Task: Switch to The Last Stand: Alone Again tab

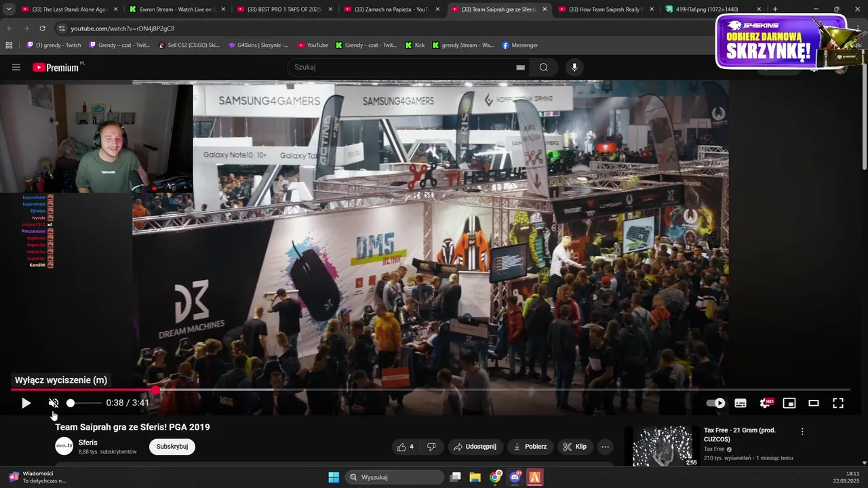Action: pos(66,9)
